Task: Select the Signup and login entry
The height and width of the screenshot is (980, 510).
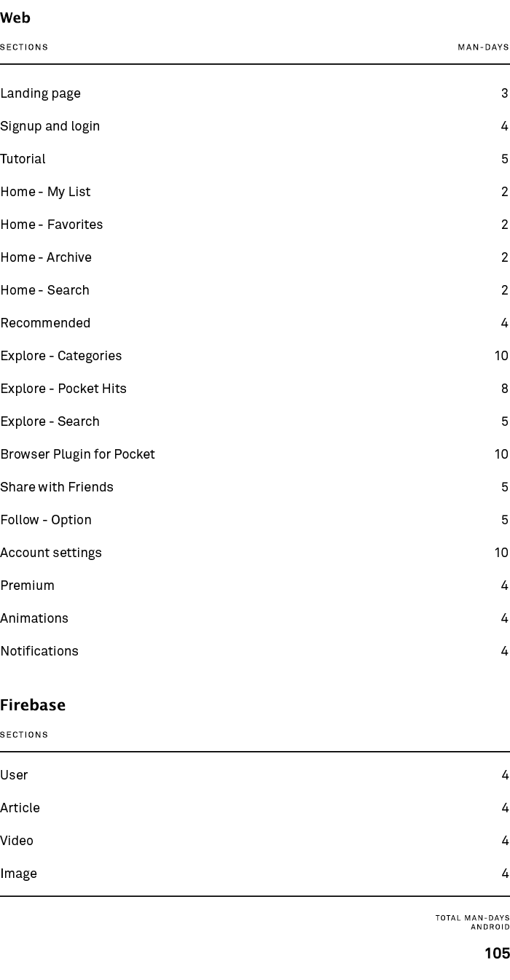Action: (x=255, y=126)
